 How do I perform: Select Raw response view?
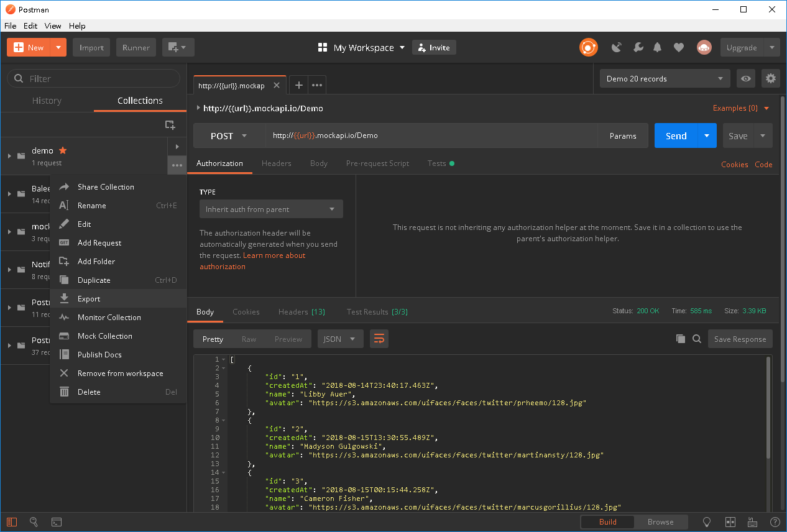pos(249,339)
